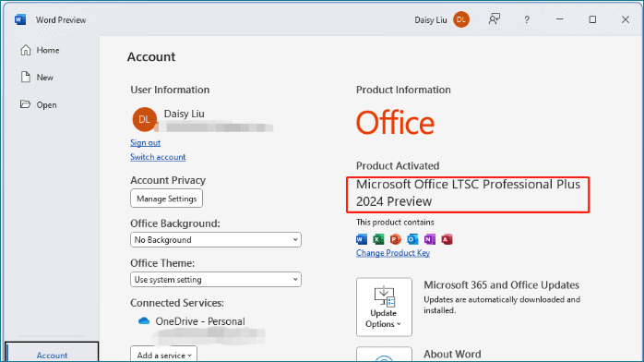
Task: Select the OneDrive - Personal service entry
Action: (200, 321)
